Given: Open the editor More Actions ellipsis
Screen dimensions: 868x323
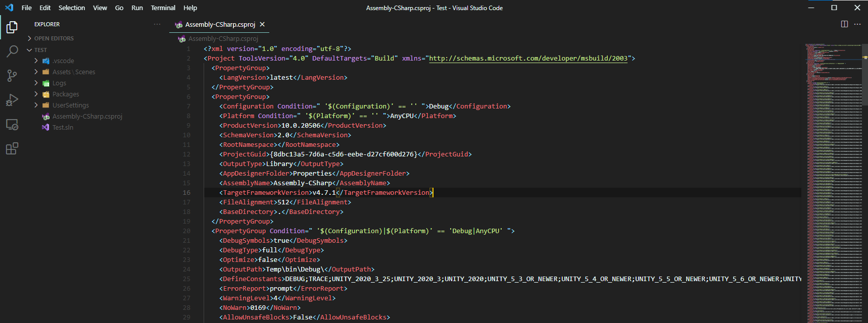Looking at the screenshot, I should pos(857,24).
